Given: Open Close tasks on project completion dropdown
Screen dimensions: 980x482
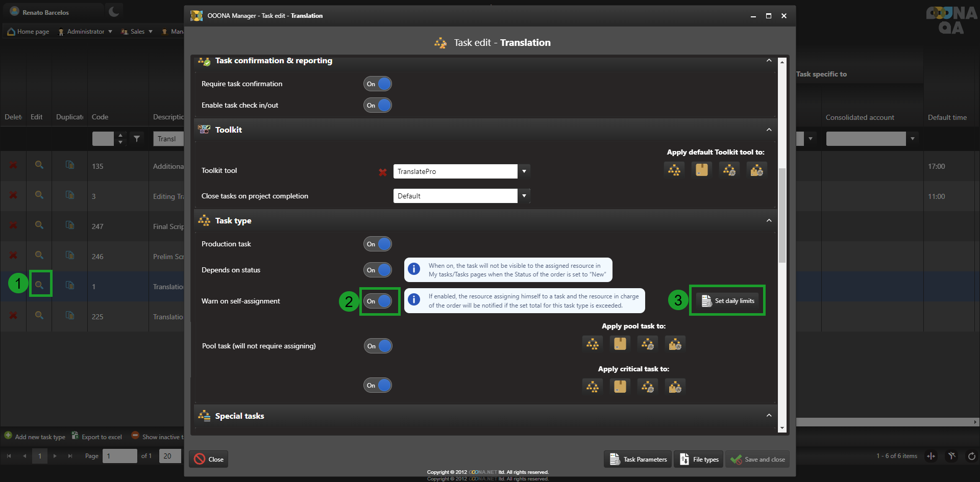Looking at the screenshot, I should [x=524, y=196].
